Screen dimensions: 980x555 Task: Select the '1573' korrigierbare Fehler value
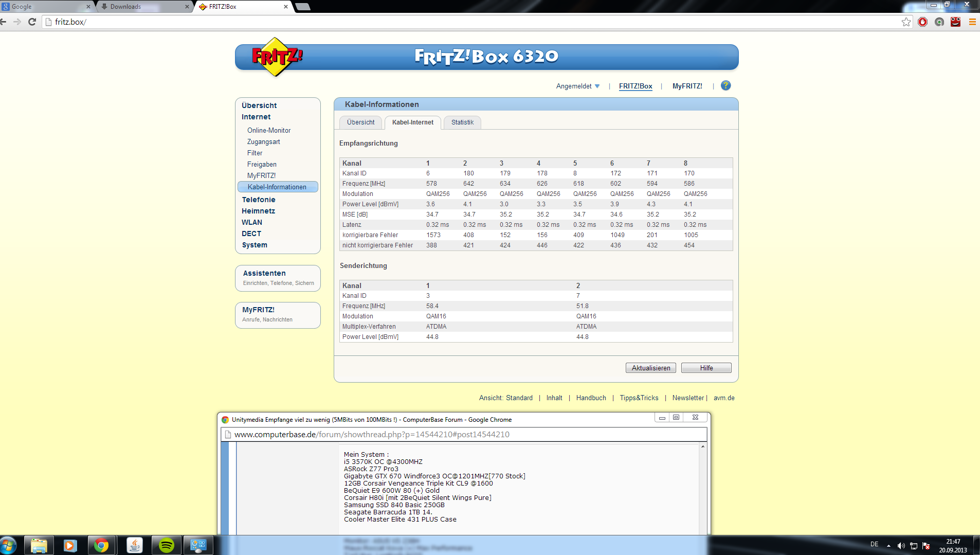click(x=433, y=235)
